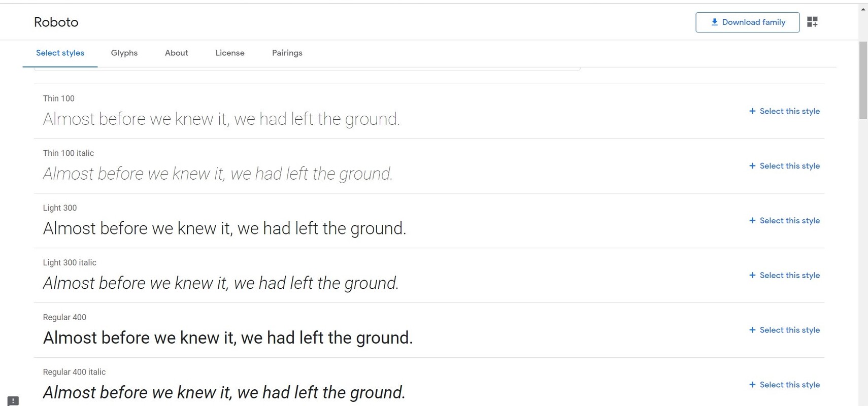Click the plus icon beside Light 300 style
This screenshot has height=406, width=868.
(752, 220)
